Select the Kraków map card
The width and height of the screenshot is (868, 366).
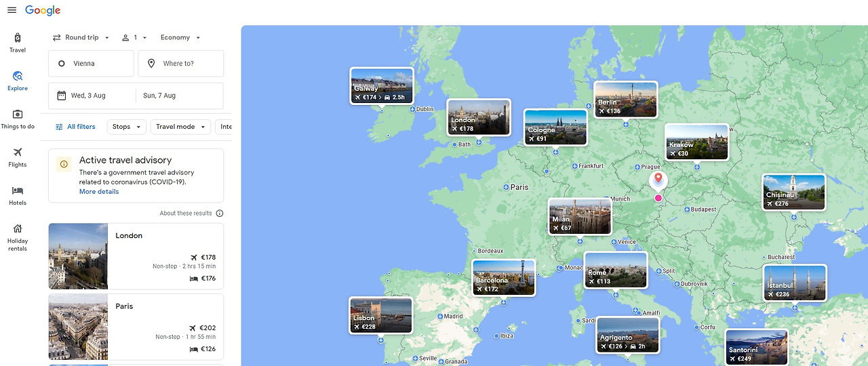coord(696,142)
